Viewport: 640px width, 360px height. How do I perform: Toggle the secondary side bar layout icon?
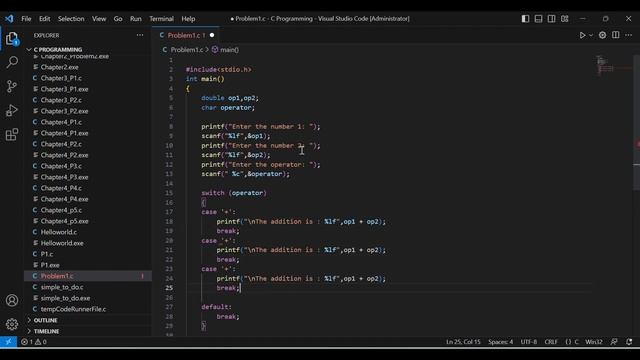click(x=551, y=19)
